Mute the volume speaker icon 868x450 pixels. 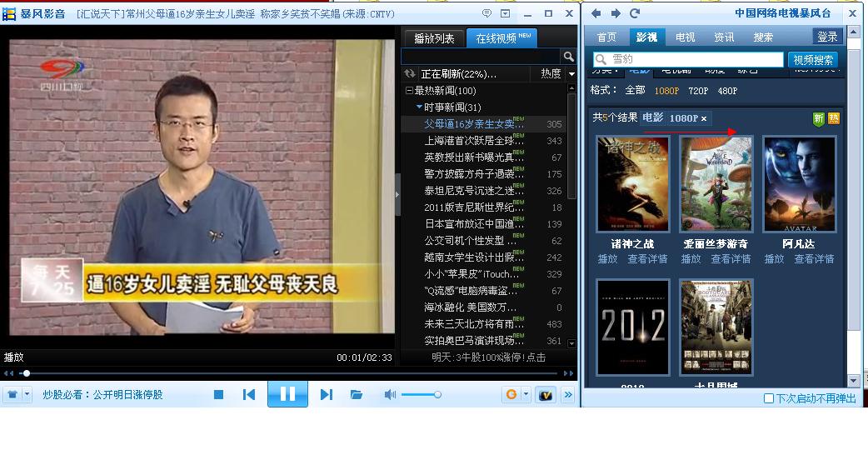click(391, 395)
